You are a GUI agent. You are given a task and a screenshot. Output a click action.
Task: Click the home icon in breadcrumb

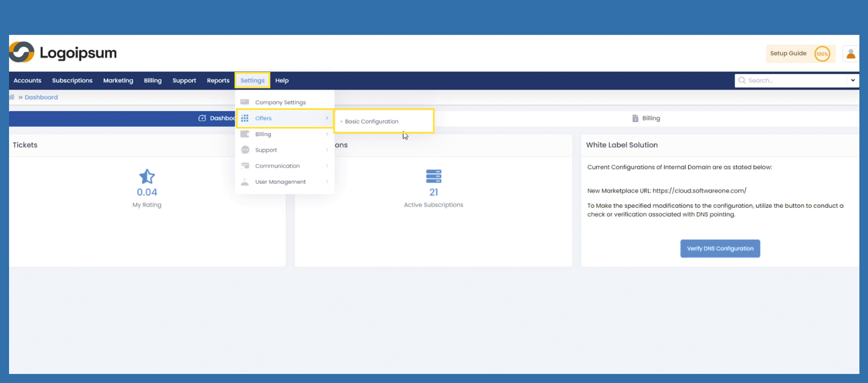tap(12, 97)
